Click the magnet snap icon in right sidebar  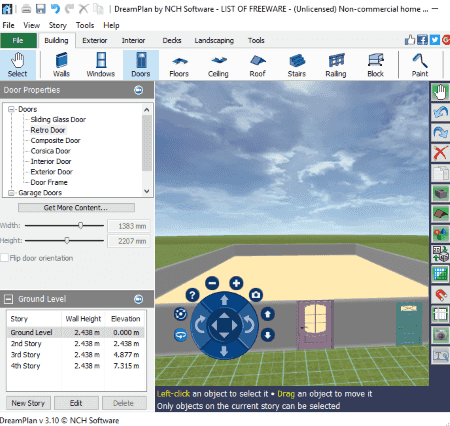tap(440, 294)
